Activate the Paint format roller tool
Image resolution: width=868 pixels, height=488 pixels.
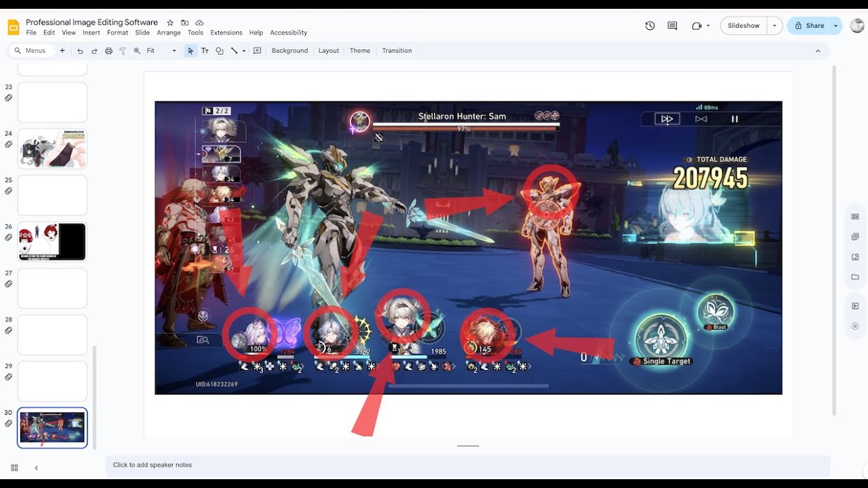123,51
